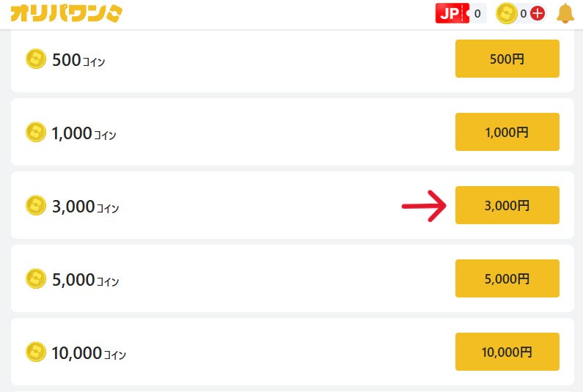The height and width of the screenshot is (392, 583).
Task: Open the notifications bell
Action: pos(565,13)
